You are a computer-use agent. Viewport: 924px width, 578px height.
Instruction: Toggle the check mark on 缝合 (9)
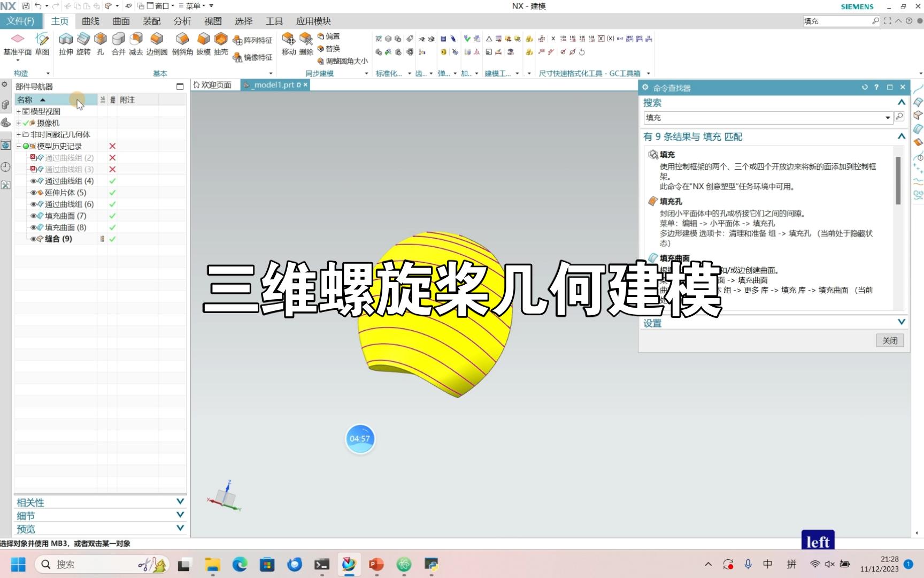[x=112, y=239]
